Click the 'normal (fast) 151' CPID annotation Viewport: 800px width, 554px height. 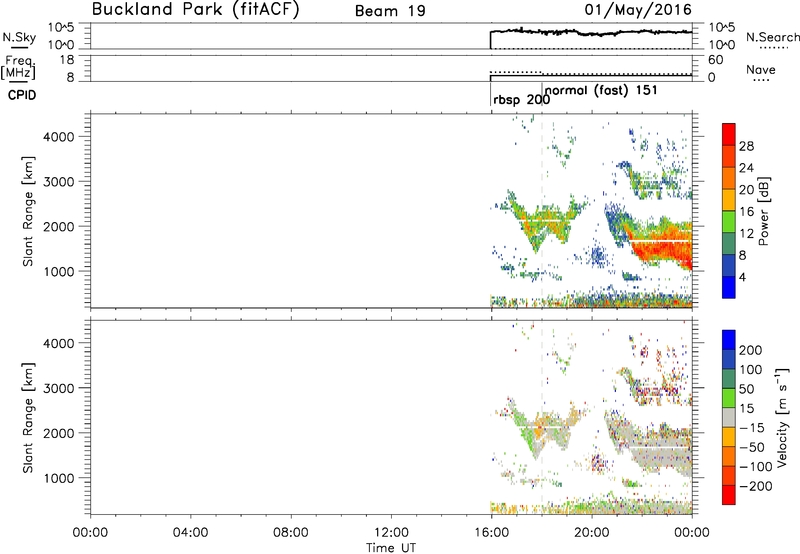click(601, 91)
